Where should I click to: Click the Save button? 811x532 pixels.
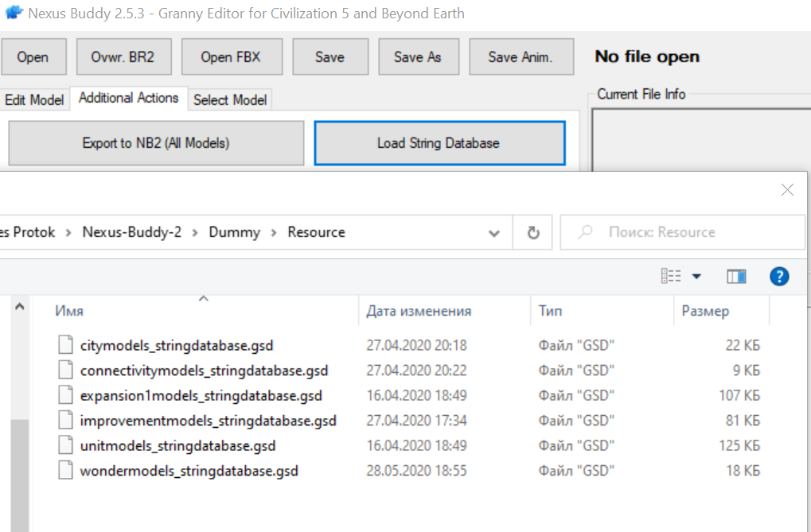(330, 57)
